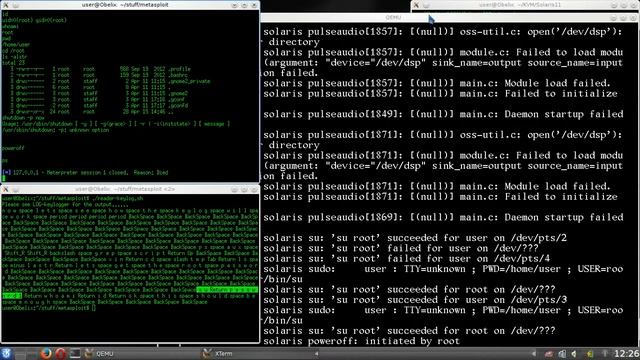
Task: Open the KDE application launcher menu
Action: click(6, 353)
